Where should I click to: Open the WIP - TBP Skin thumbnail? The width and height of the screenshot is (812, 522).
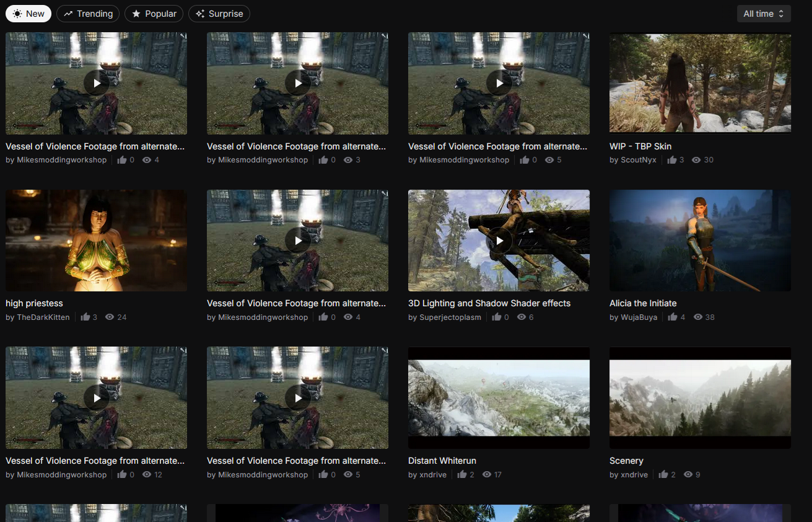(700, 84)
